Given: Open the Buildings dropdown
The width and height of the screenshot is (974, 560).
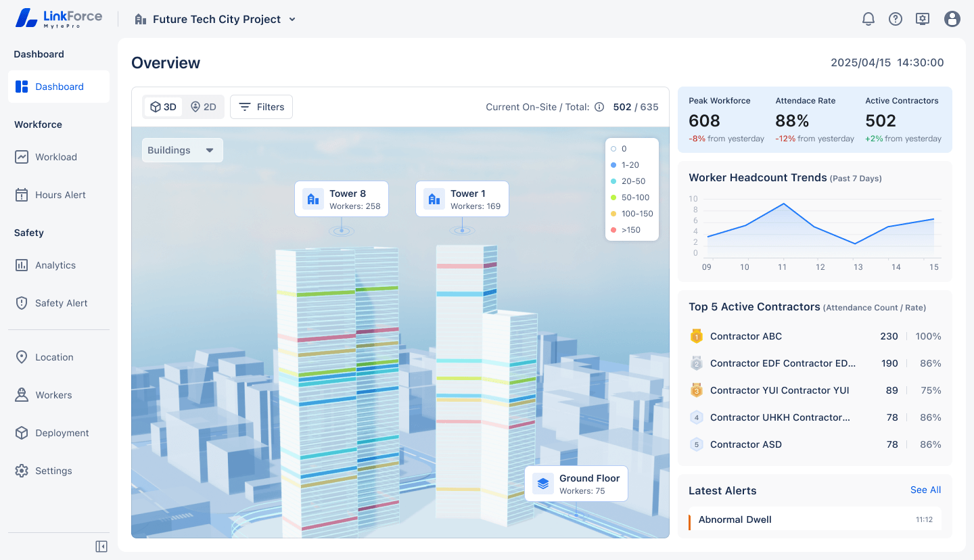Looking at the screenshot, I should pos(182,150).
